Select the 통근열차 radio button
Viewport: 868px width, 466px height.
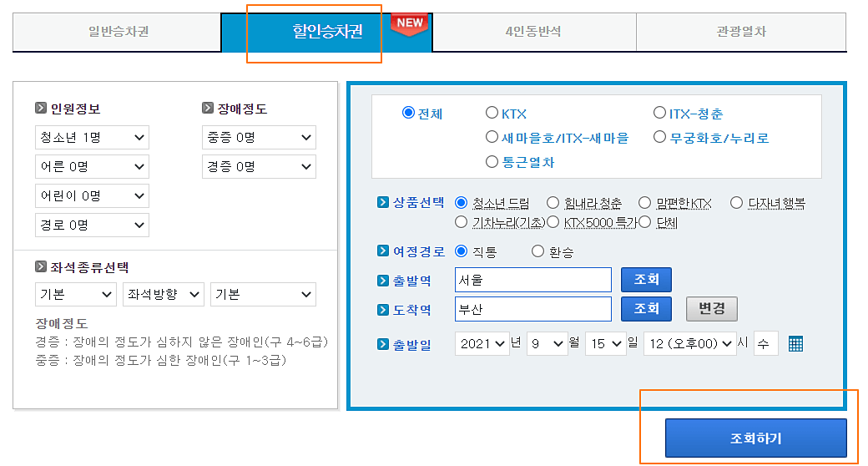(x=492, y=161)
